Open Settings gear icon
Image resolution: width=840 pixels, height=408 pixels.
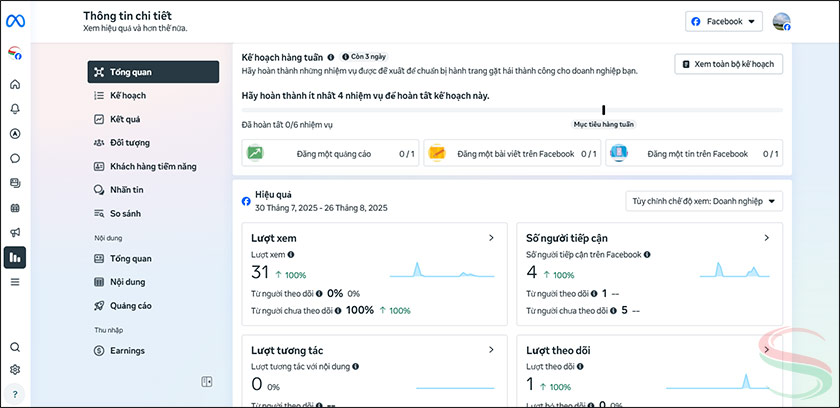(15, 370)
